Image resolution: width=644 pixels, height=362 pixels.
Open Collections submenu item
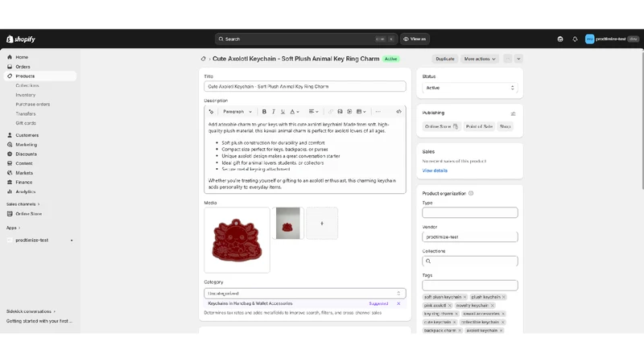[x=27, y=85]
